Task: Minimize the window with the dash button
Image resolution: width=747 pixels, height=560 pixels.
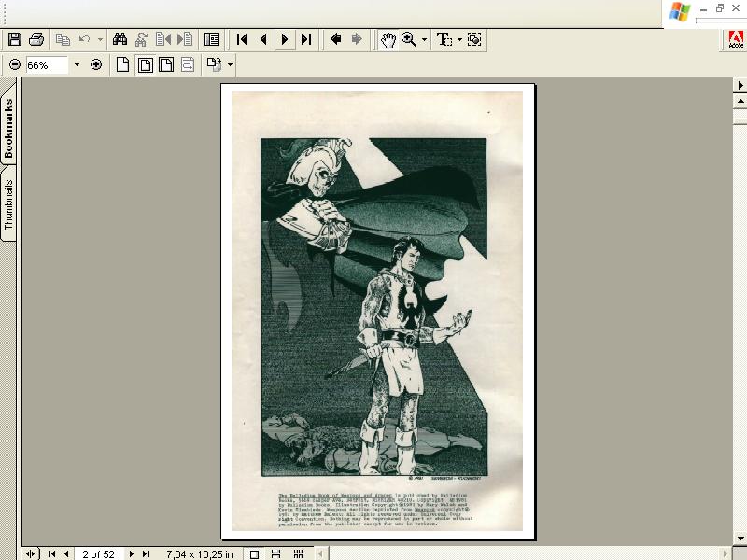Action: (x=703, y=9)
